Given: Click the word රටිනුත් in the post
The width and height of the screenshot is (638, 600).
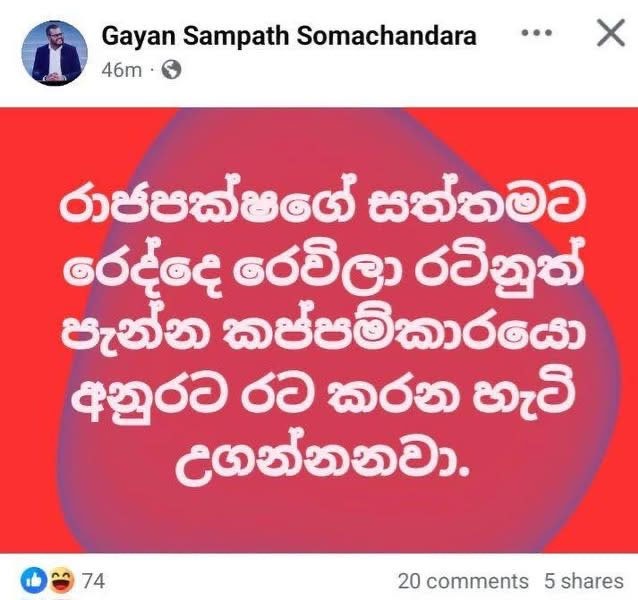Looking at the screenshot, I should 498,267.
